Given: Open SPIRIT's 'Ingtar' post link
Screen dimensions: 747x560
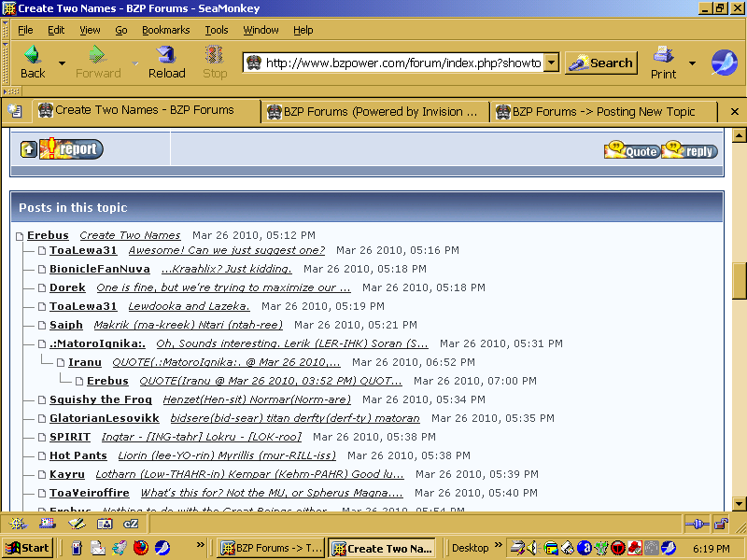Looking at the screenshot, I should (202, 437).
